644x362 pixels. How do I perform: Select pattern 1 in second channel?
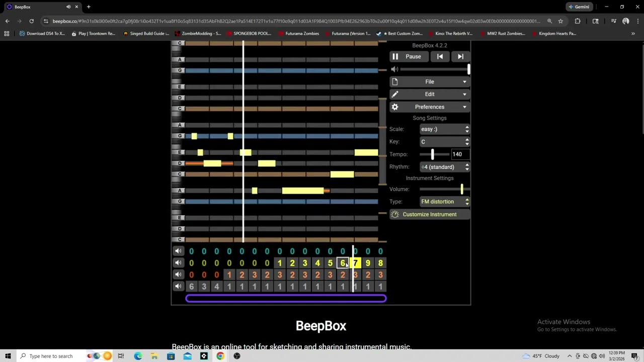(x=279, y=263)
